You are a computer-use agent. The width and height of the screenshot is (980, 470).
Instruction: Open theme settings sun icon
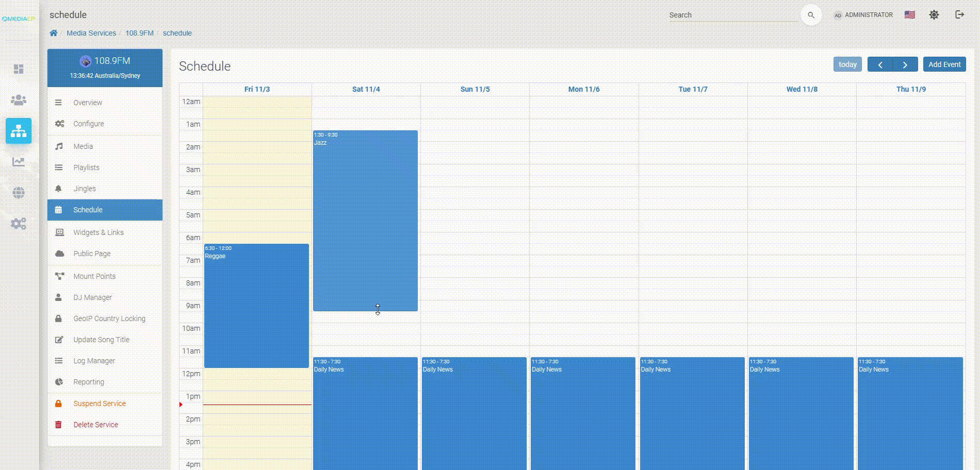(x=934, y=15)
